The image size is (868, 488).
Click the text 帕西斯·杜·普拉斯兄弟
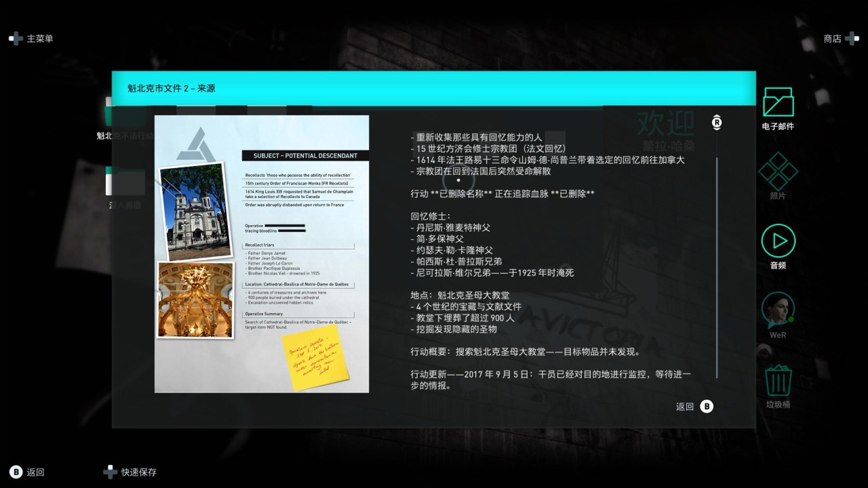tap(456, 262)
